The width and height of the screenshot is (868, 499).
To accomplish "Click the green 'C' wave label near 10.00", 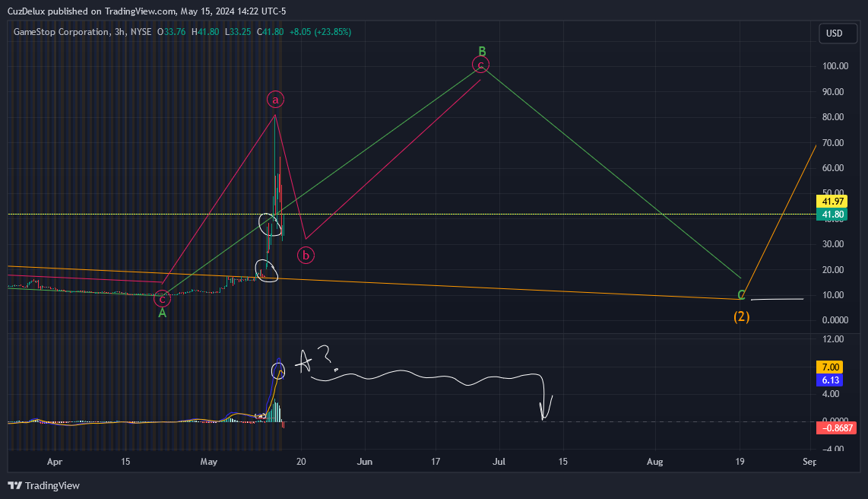I will point(741,294).
